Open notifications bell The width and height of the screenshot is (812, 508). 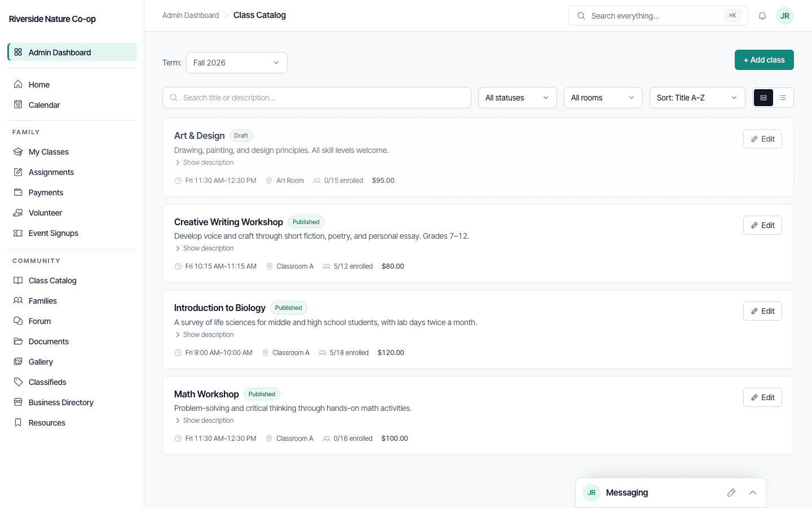click(x=762, y=16)
